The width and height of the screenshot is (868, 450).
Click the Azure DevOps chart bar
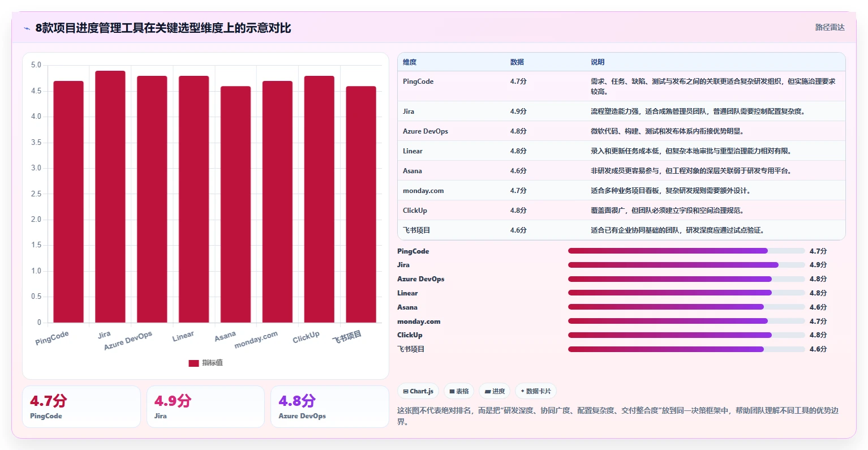(152, 199)
